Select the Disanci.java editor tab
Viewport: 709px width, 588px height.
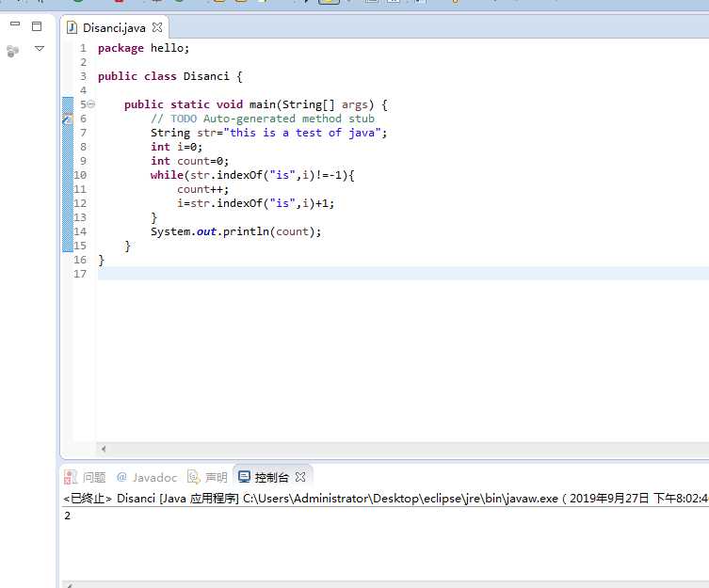point(114,28)
